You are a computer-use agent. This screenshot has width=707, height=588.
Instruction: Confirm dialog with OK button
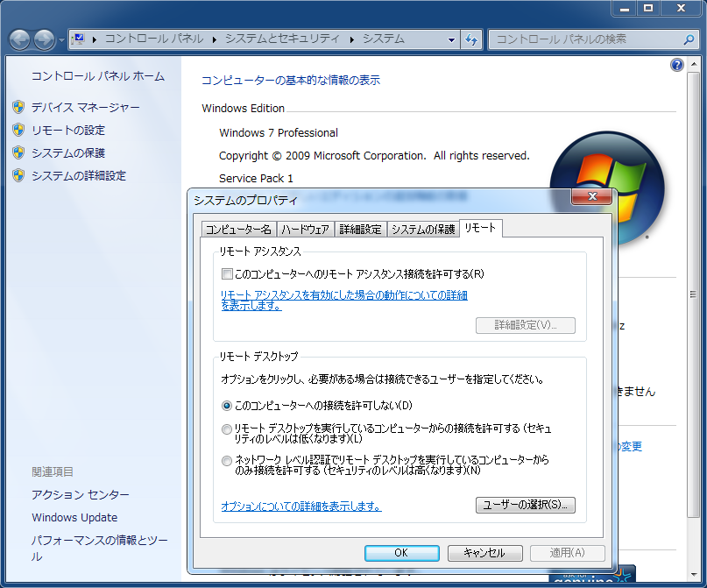(x=402, y=553)
